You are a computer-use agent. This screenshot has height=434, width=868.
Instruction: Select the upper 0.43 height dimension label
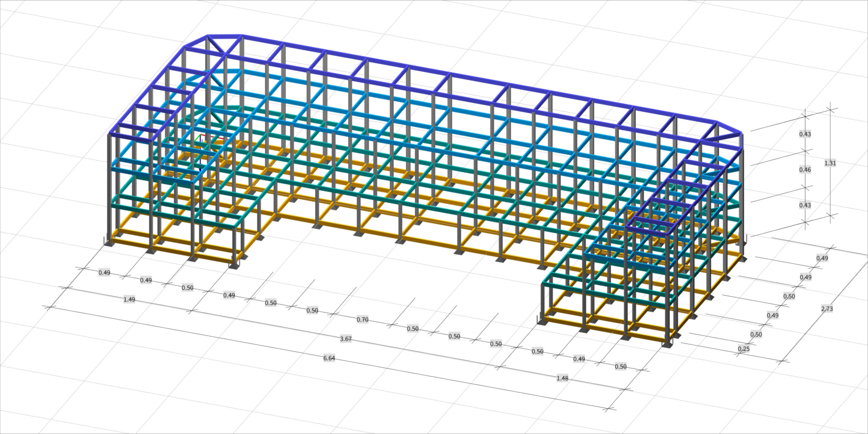[804, 134]
